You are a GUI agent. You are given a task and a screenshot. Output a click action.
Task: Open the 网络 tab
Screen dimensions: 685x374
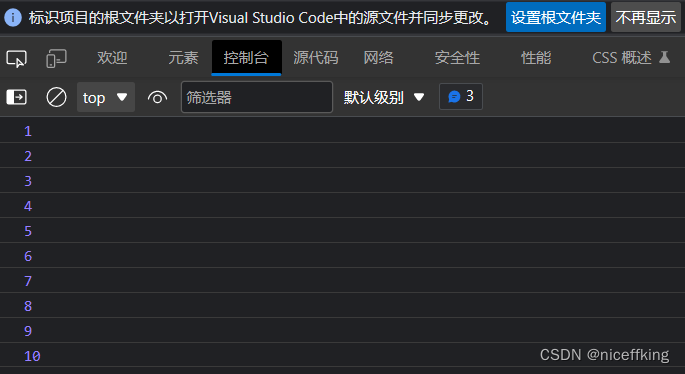379,58
